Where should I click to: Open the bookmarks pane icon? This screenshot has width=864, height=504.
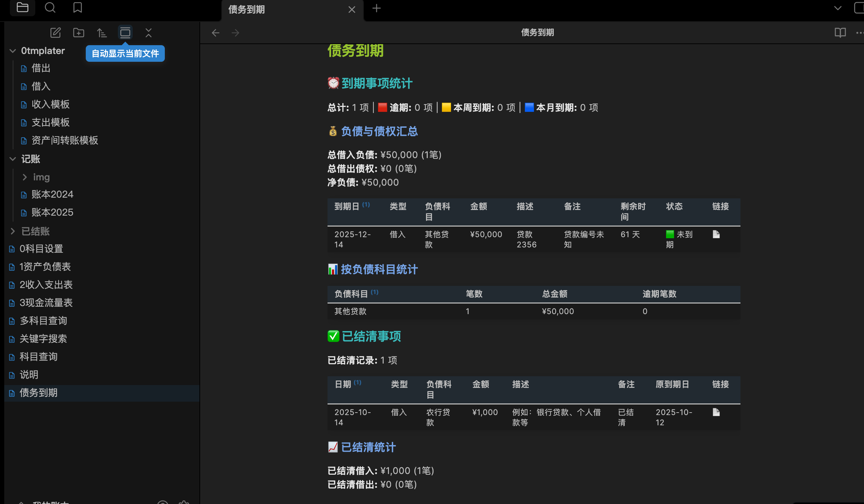click(78, 8)
